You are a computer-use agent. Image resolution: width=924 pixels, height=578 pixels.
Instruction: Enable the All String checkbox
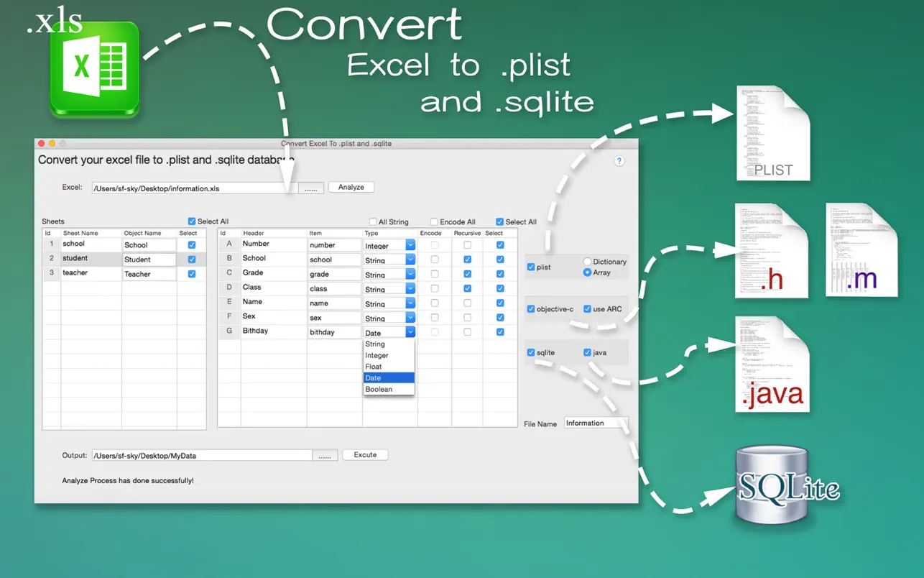[372, 221]
